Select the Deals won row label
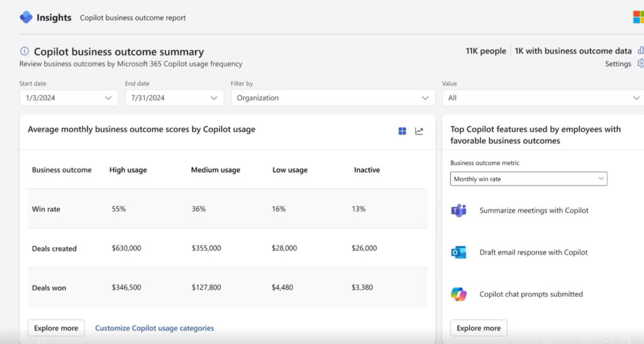644x344 pixels. point(49,288)
